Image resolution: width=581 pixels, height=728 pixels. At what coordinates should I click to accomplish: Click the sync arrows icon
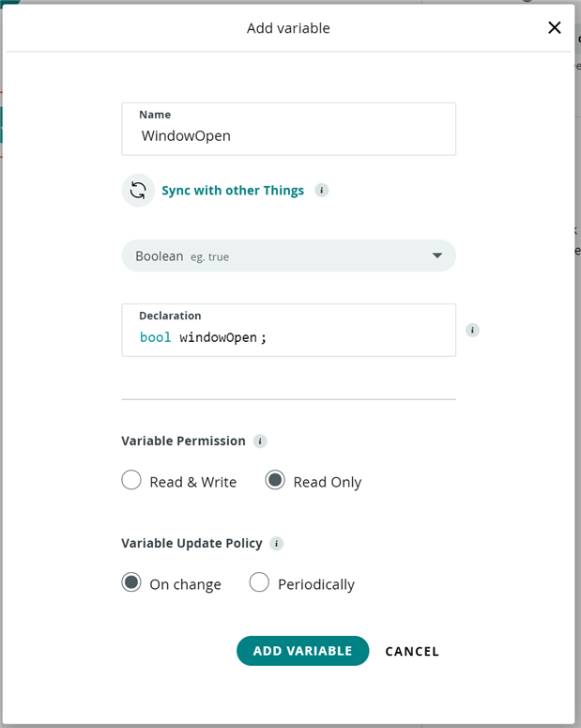tap(138, 191)
